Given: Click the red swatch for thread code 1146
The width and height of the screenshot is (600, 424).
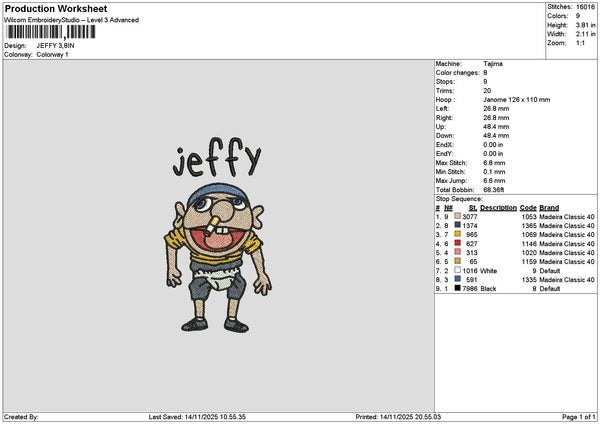Looking at the screenshot, I should (x=457, y=243).
